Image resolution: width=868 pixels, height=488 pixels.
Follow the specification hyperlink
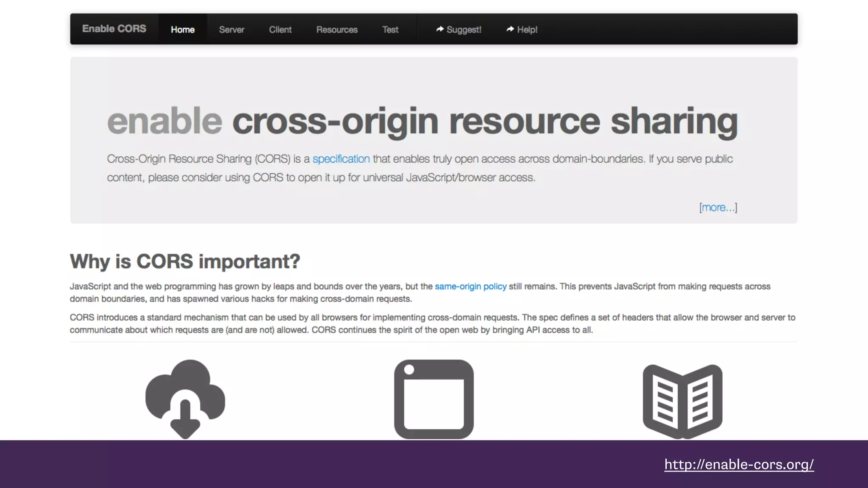tap(341, 159)
